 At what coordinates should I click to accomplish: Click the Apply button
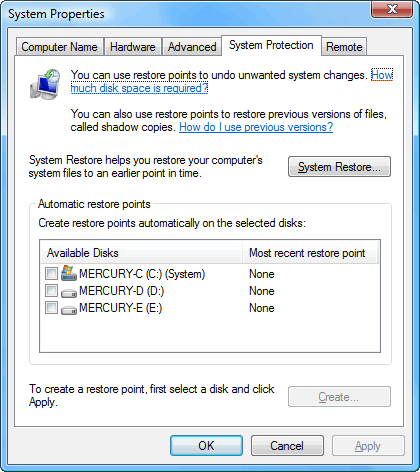[368, 446]
